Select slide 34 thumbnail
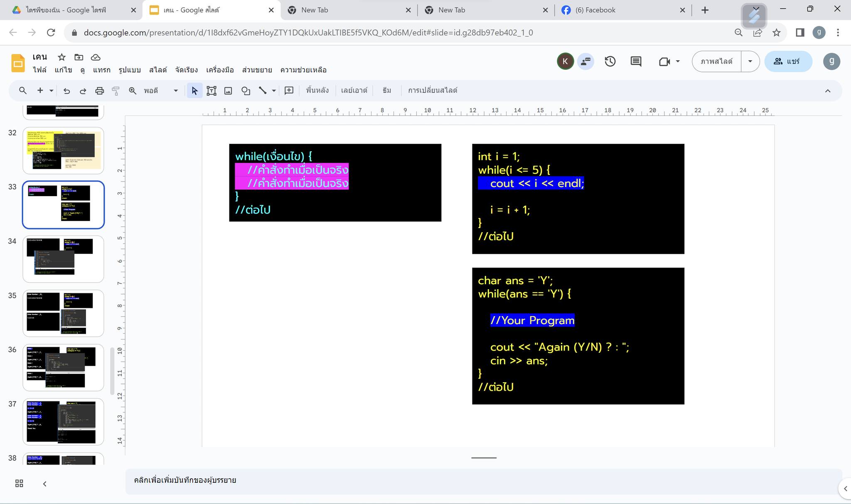 [63, 259]
